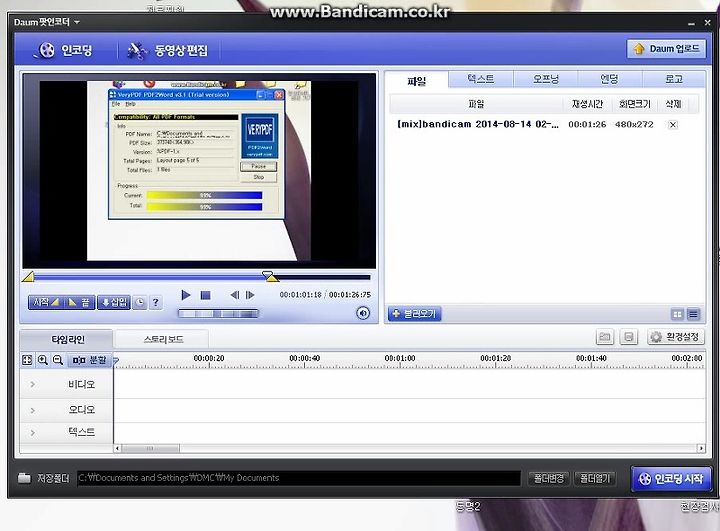Sort by 화면크기 column header
The image size is (720, 531).
tap(635, 104)
